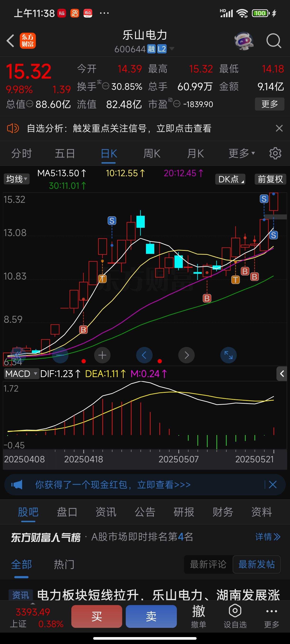Open the 你获得了一个现金红包 link
290x644 pixels.
[113, 484]
